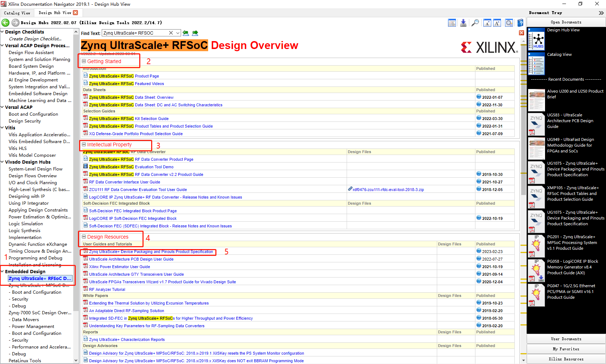Open PG058 Block Memory Generator document icon

click(x=536, y=271)
